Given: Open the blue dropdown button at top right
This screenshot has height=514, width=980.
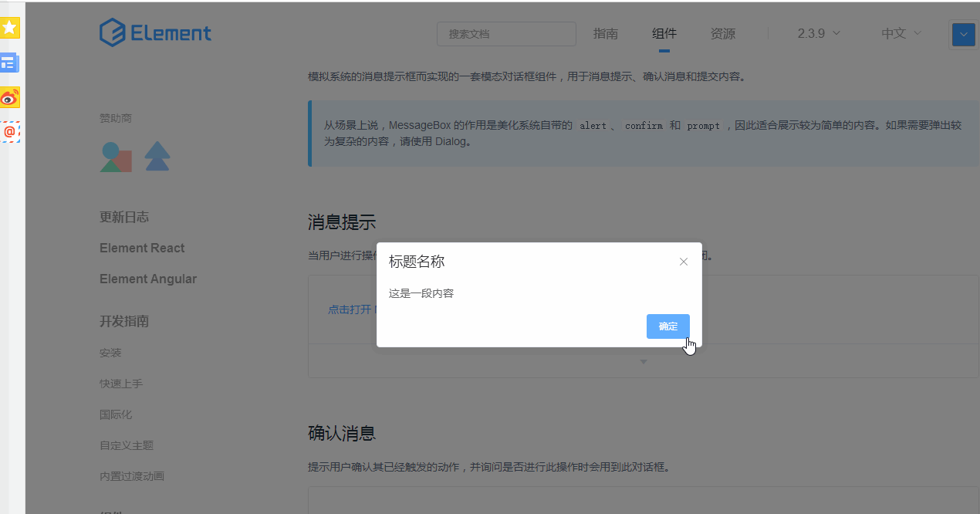Looking at the screenshot, I should click(x=963, y=35).
